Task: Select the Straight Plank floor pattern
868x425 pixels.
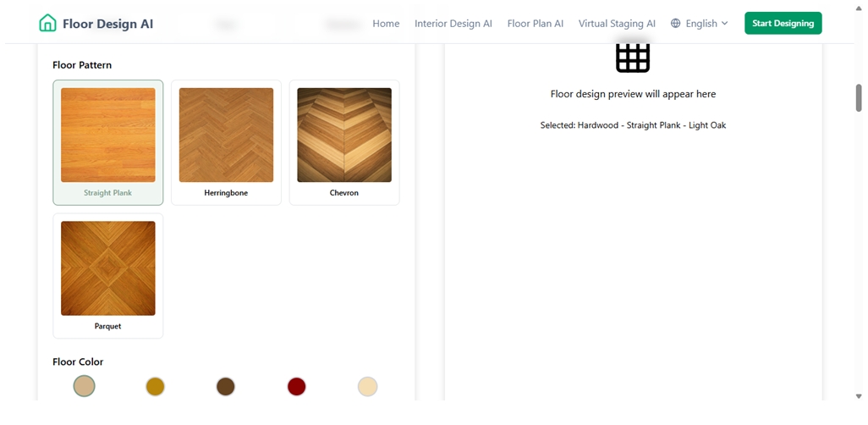Action: [108, 142]
